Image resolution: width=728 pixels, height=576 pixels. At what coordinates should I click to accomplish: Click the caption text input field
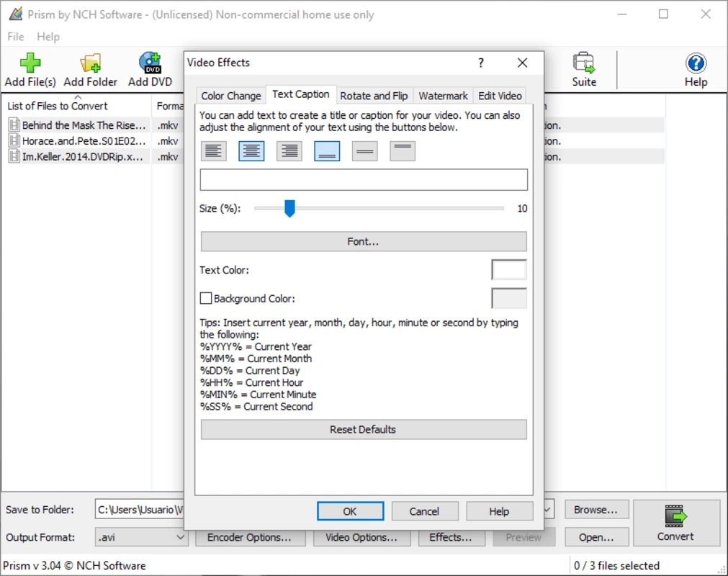tap(364, 179)
